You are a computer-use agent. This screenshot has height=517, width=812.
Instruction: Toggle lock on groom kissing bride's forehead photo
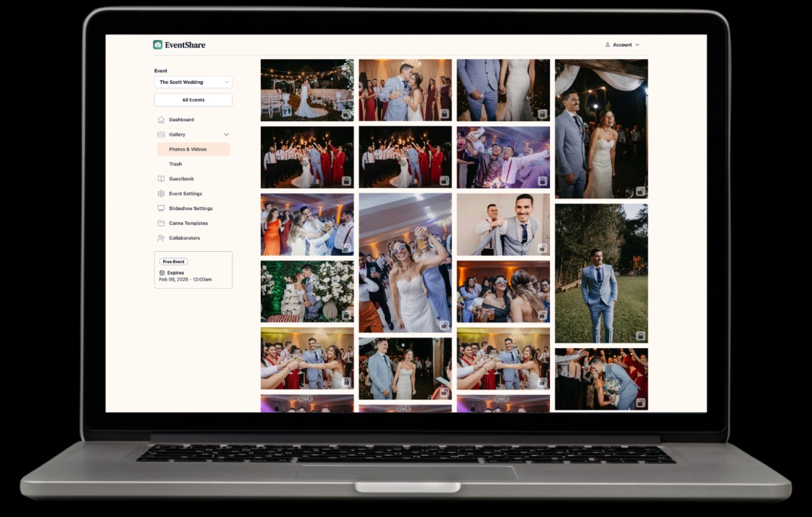tap(444, 114)
